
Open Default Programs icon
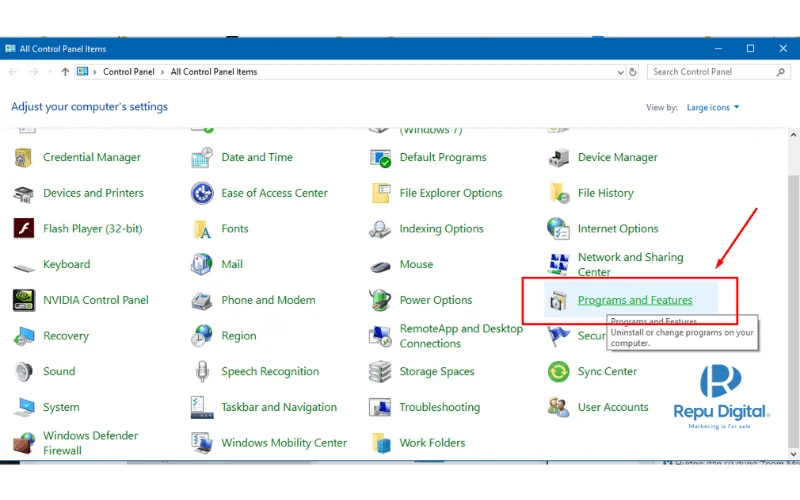(x=380, y=158)
